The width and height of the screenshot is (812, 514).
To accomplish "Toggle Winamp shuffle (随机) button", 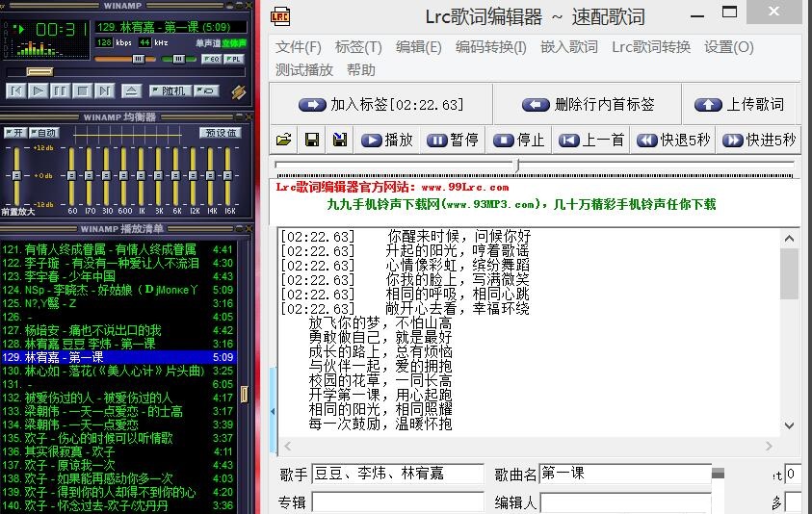I will (x=170, y=90).
